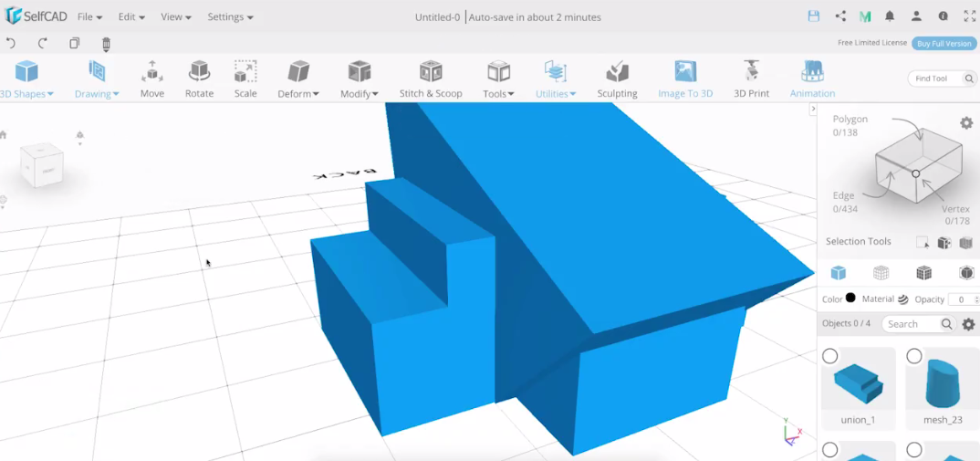Select the mesh_23 object radio circle

[913, 357]
